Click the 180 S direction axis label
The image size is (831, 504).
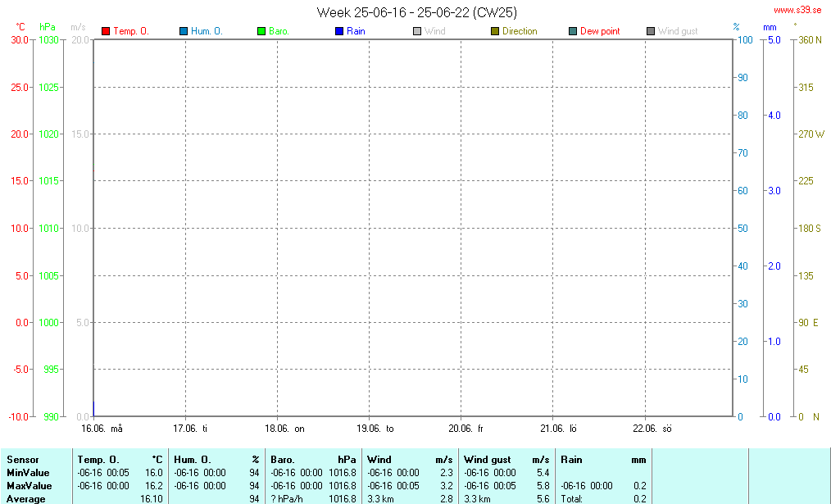coord(809,229)
